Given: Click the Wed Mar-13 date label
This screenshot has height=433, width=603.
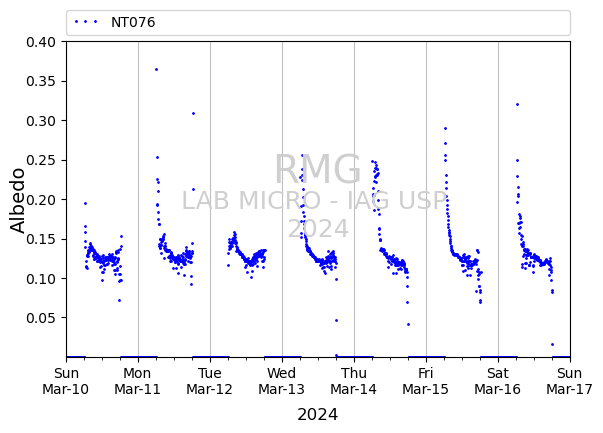Looking at the screenshot, I should click(282, 381).
